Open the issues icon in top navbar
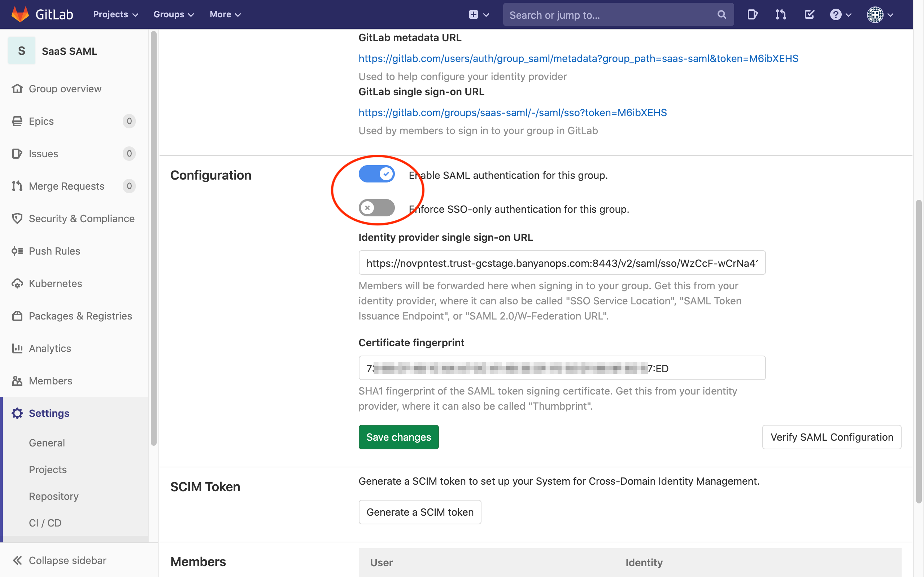 pyautogui.click(x=752, y=14)
